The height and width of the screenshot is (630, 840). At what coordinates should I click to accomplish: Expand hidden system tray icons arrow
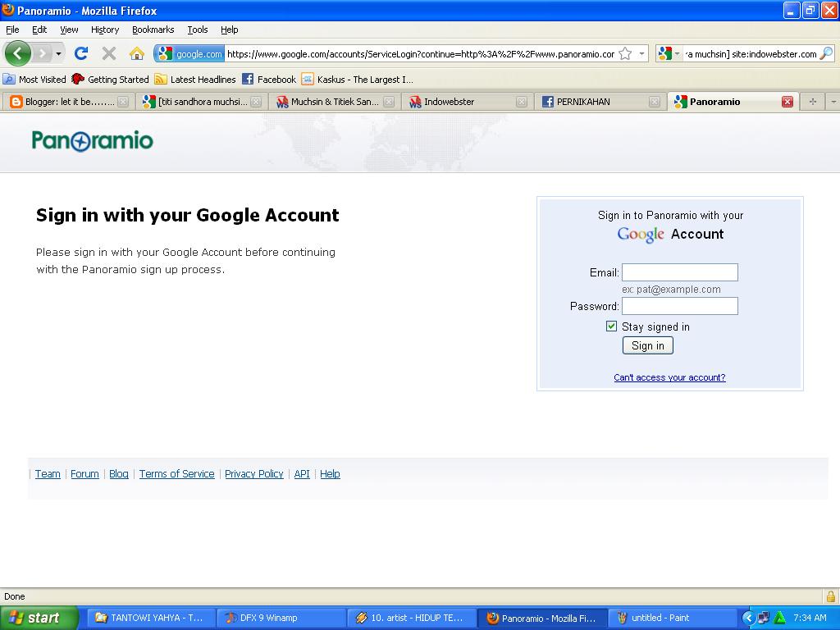pyautogui.click(x=748, y=618)
